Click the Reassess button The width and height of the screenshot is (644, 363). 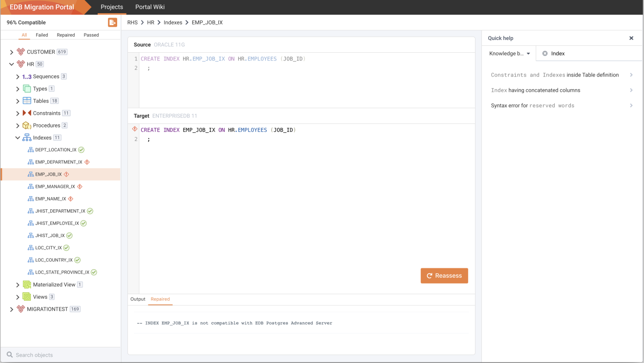[x=444, y=276]
